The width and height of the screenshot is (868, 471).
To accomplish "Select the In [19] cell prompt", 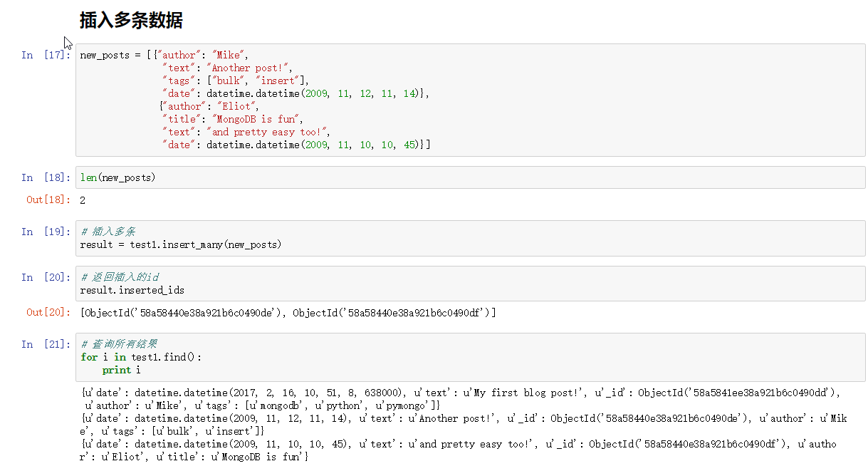I will click(x=46, y=232).
